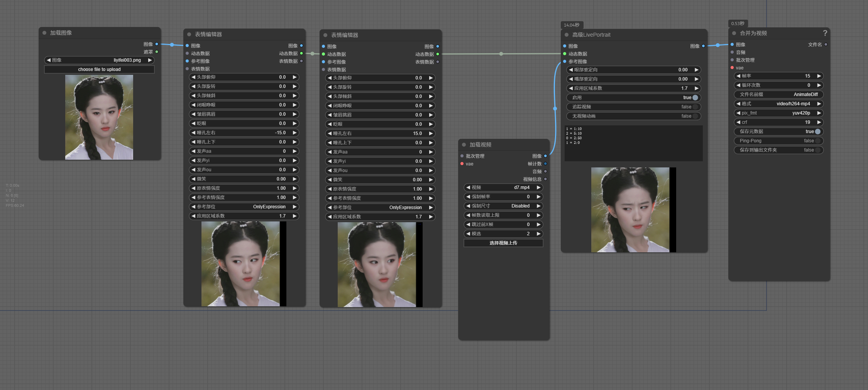Open the 强制尺寸 Disabled dropdown
Viewport: 868px width, 390px height.
pyautogui.click(x=503, y=206)
